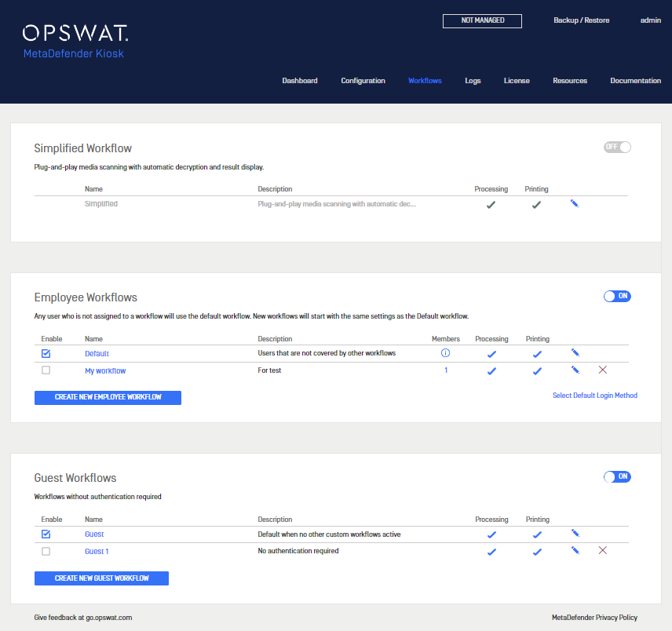Open Select Default Login Method link
Screen dimensions: 672x631
(x=595, y=396)
